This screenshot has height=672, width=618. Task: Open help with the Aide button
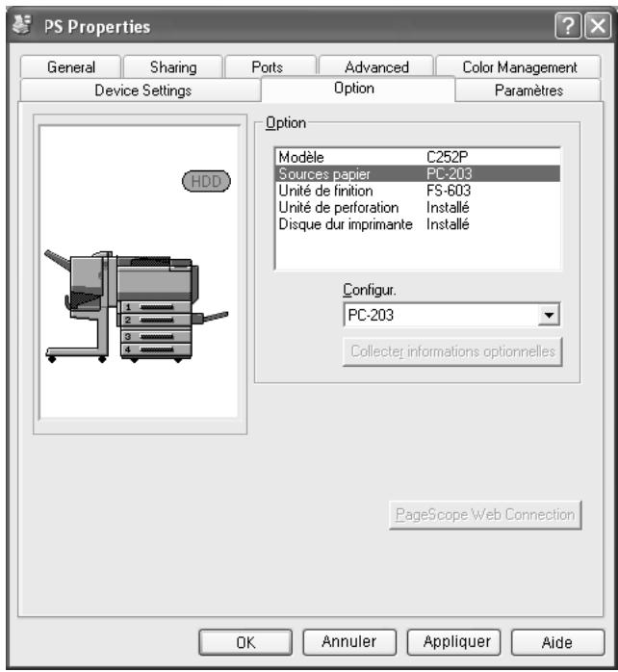557,642
